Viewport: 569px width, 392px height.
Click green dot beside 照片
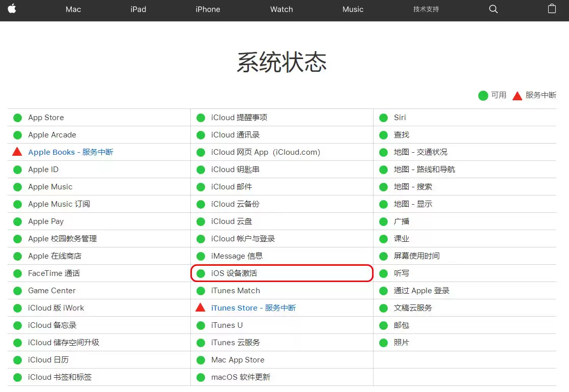click(384, 343)
